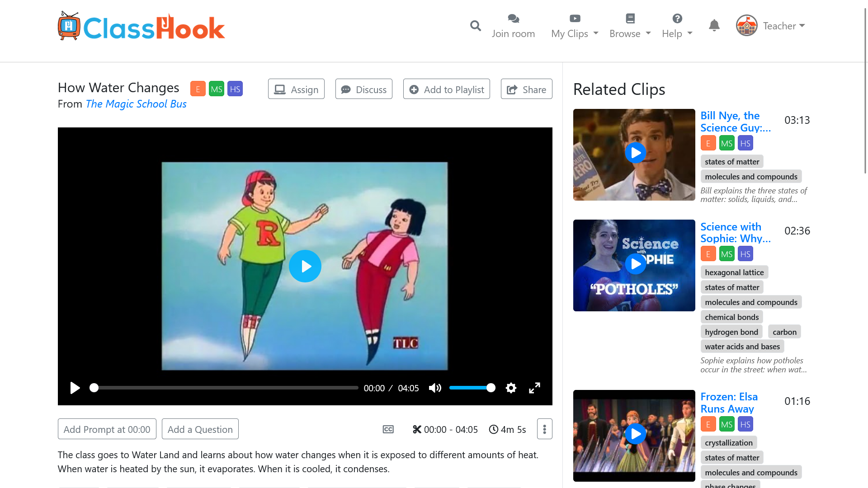The image size is (868, 488).
Task: Open video settings gear
Action: coord(511,388)
